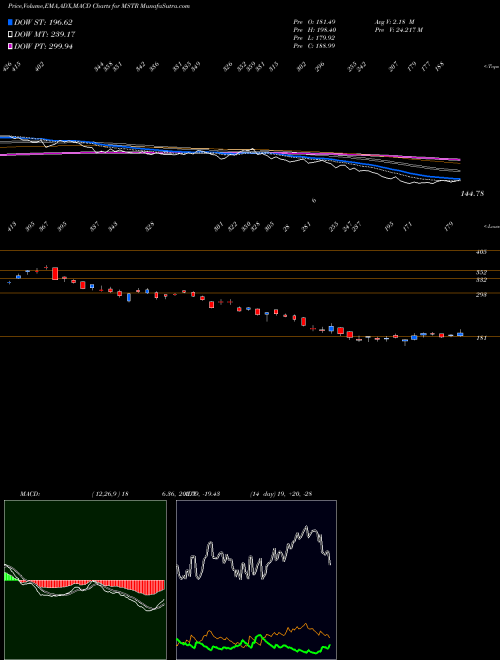Click the 144.78 price label
This screenshot has height=660, width=500.
(x=472, y=194)
